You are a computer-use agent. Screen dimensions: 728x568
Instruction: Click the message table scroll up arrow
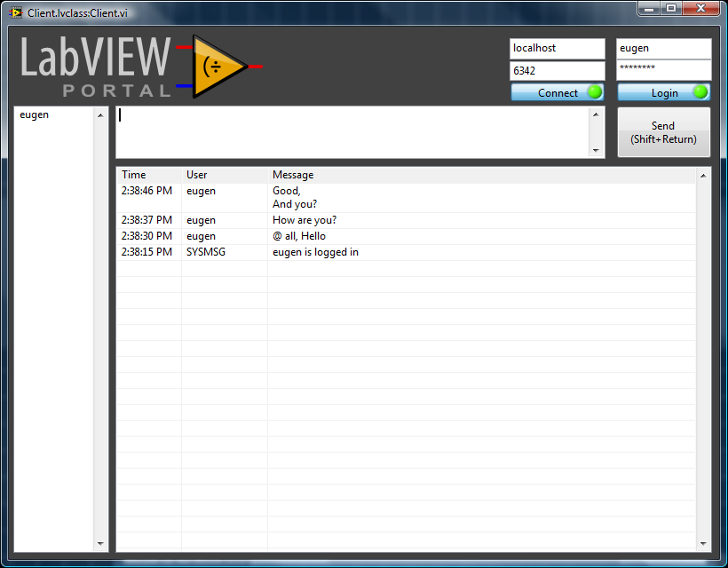pos(703,176)
